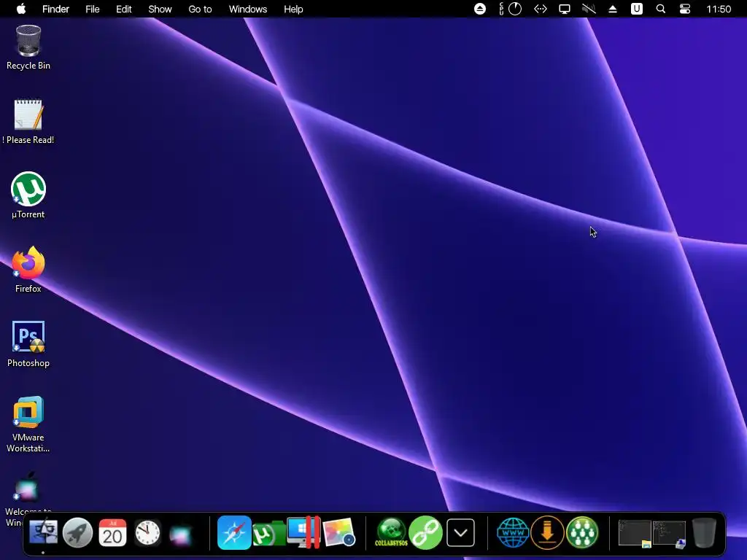This screenshot has width=747, height=560.
Task: Open the Go to menu
Action: point(200,9)
